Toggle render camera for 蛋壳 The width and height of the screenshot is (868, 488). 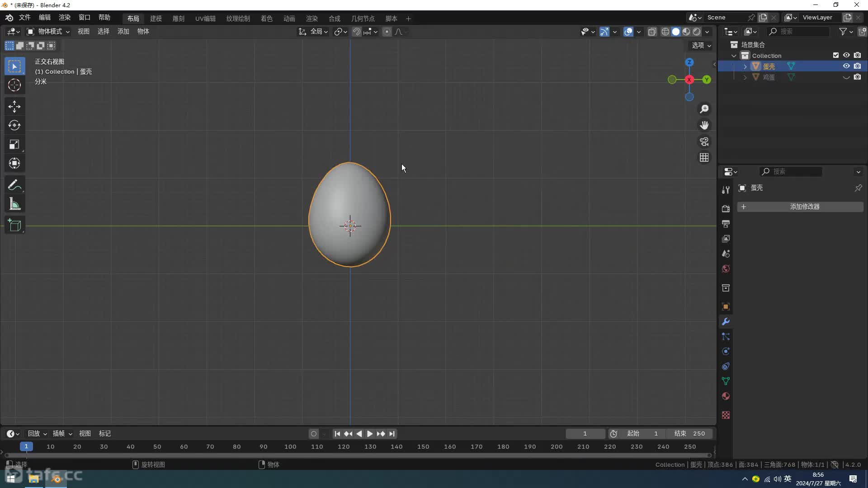pyautogui.click(x=858, y=66)
